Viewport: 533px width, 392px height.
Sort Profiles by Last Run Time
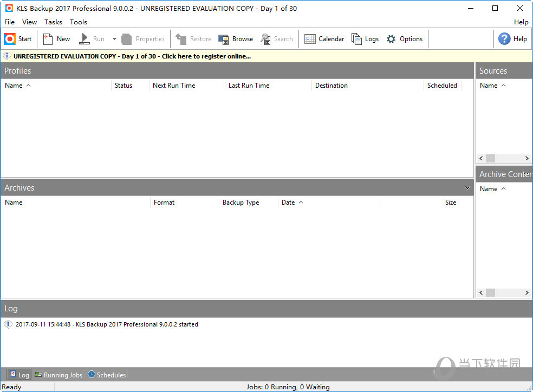(268, 86)
